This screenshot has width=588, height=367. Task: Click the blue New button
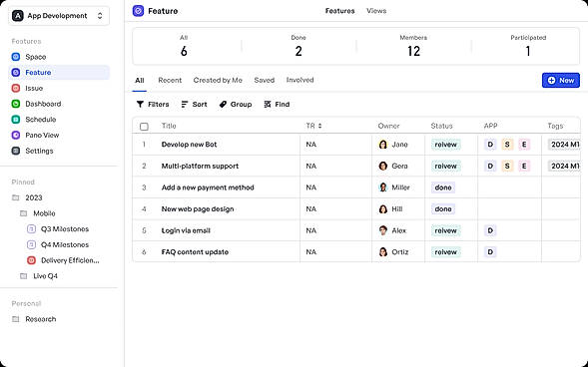pyautogui.click(x=561, y=80)
